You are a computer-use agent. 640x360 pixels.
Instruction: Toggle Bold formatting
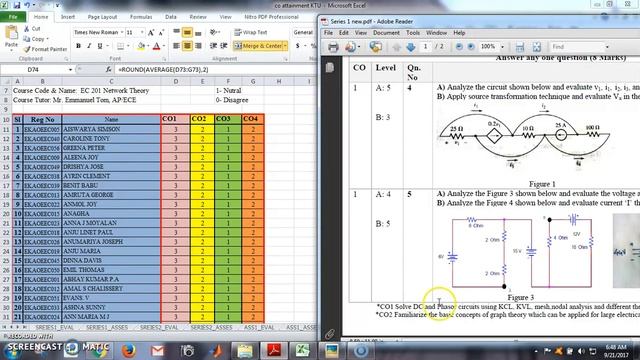pos(78,46)
